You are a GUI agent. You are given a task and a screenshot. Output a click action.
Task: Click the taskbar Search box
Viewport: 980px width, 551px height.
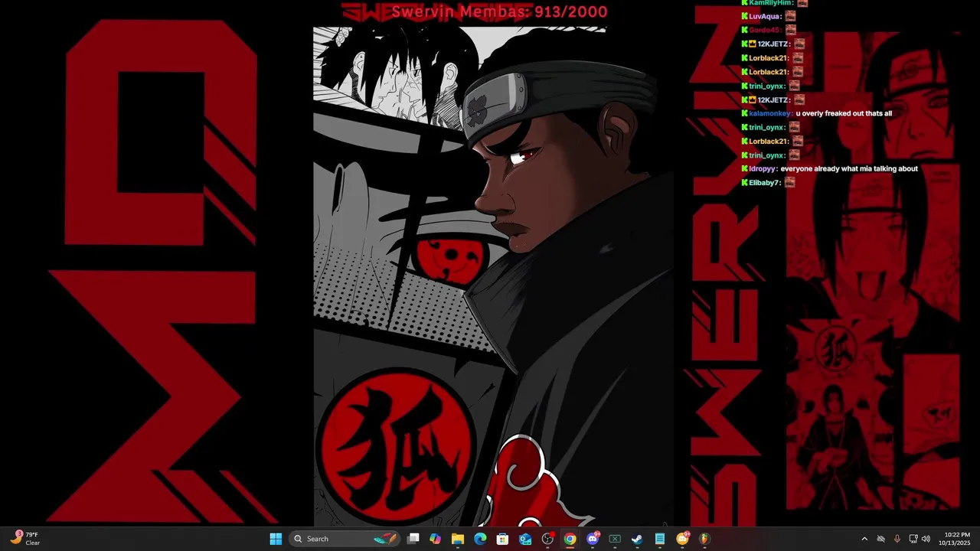point(345,539)
